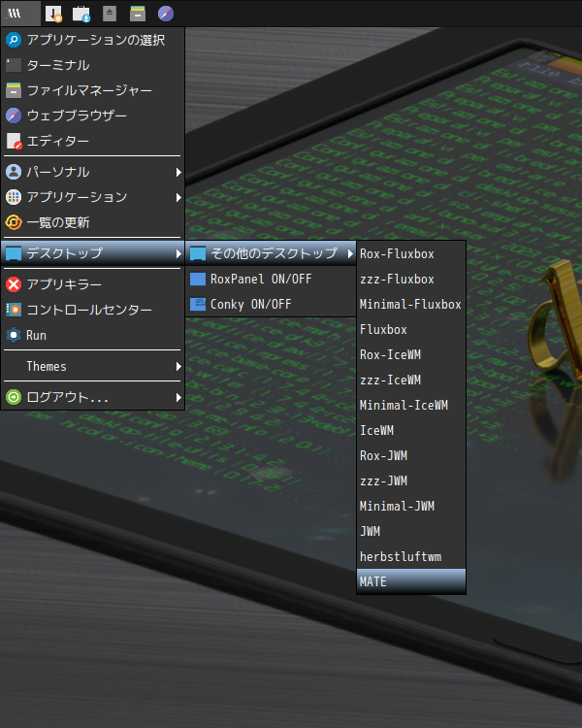582x728 pixels.
Task: Switch to Minimal-Fluxbox desktop
Action: coord(411,304)
